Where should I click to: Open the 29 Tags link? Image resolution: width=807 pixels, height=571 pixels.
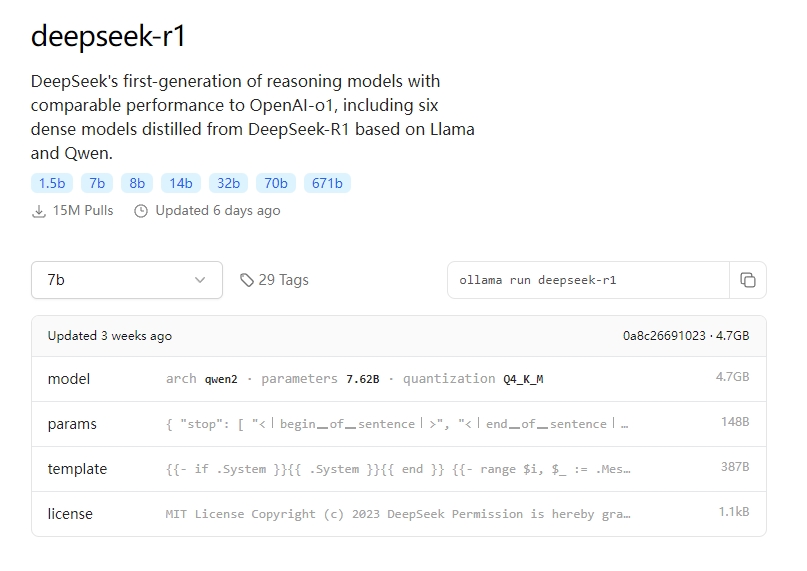[x=274, y=280]
